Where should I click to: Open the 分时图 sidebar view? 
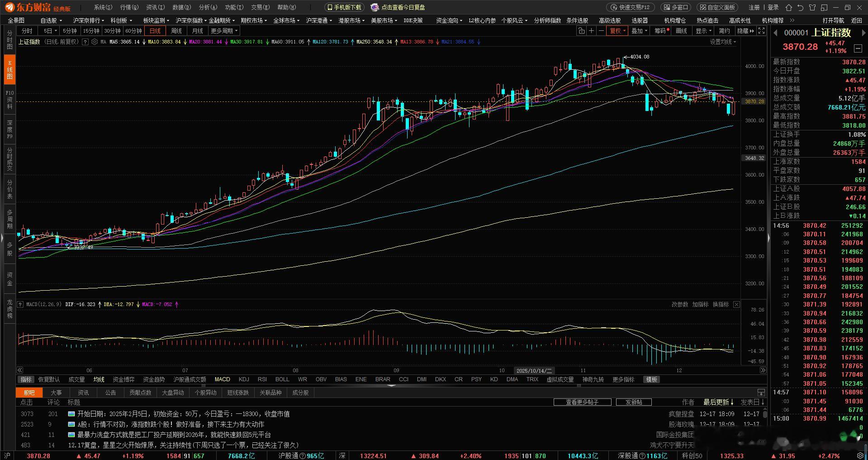pyautogui.click(x=9, y=40)
